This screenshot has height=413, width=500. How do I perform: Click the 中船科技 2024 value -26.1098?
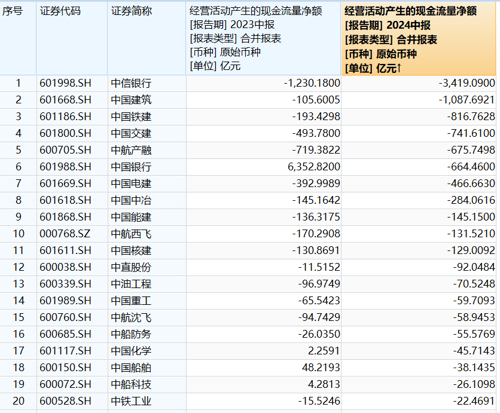click(474, 384)
